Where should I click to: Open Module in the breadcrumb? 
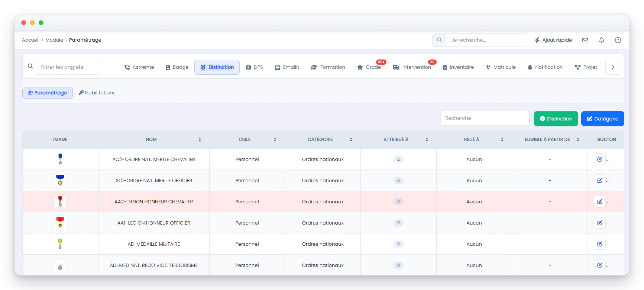pyautogui.click(x=54, y=40)
